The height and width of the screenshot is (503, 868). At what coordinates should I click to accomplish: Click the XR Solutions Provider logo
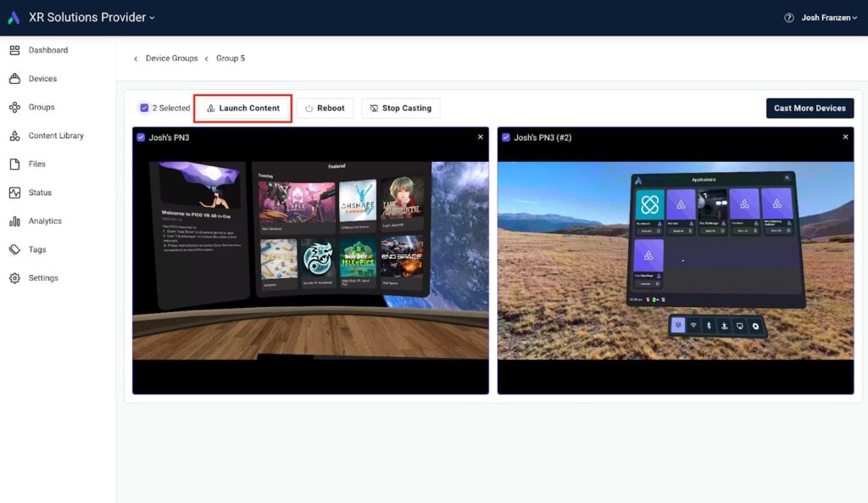[x=13, y=16]
